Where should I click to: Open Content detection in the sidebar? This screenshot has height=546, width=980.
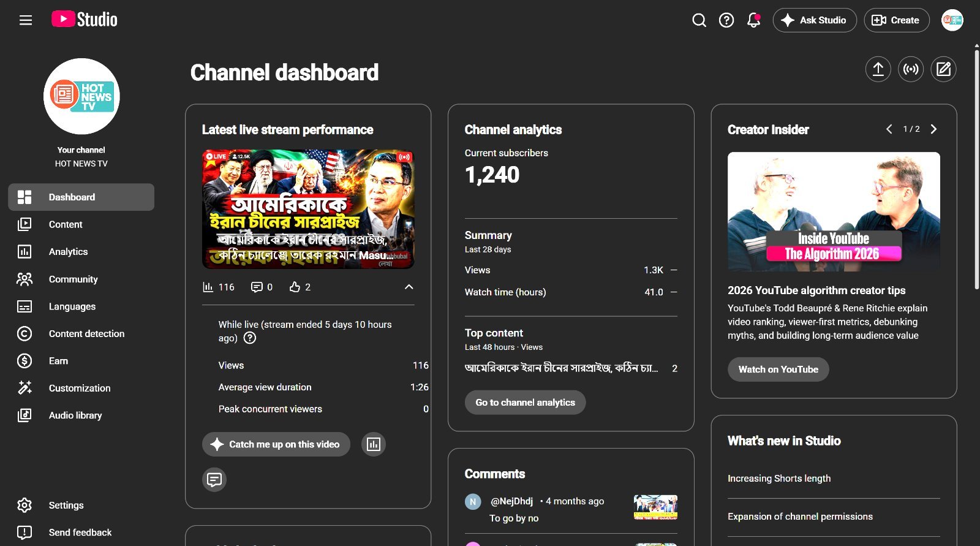coord(81,334)
